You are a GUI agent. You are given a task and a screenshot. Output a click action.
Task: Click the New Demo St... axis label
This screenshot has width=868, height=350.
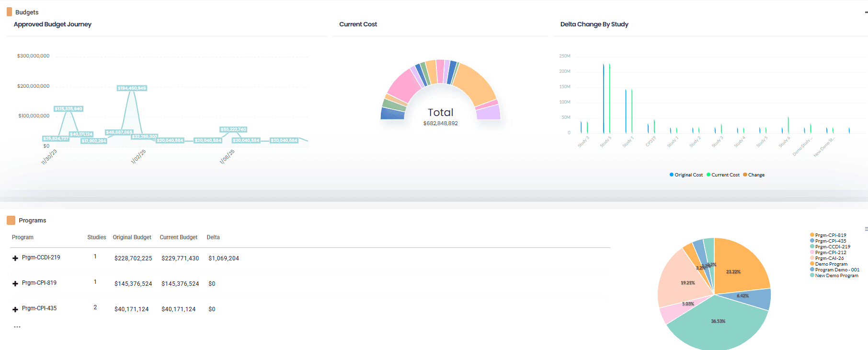pos(824,147)
